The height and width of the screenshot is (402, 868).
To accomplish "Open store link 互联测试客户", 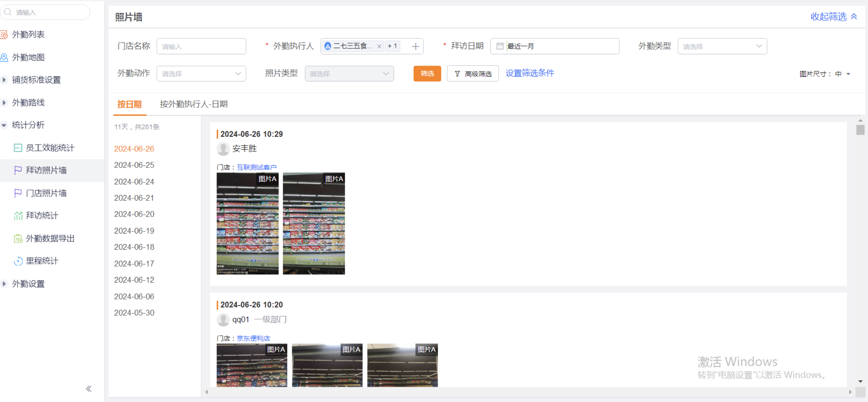I will (256, 167).
